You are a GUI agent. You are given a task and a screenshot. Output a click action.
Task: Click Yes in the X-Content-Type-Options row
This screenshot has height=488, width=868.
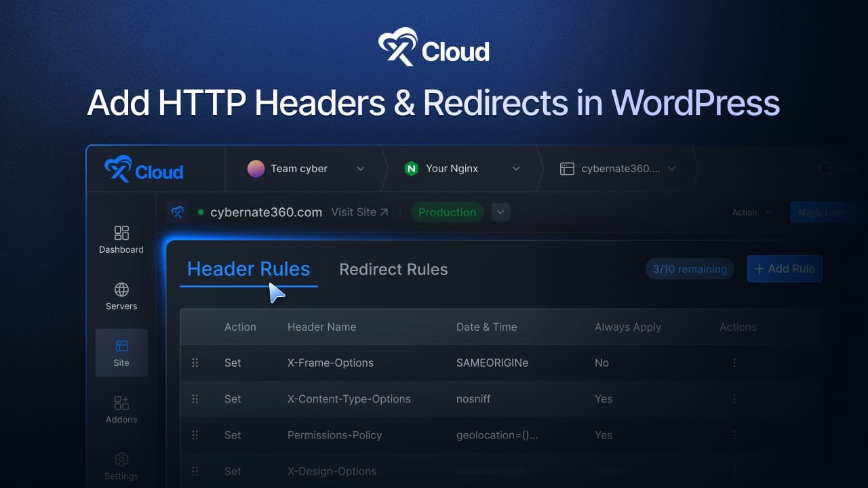pos(604,399)
